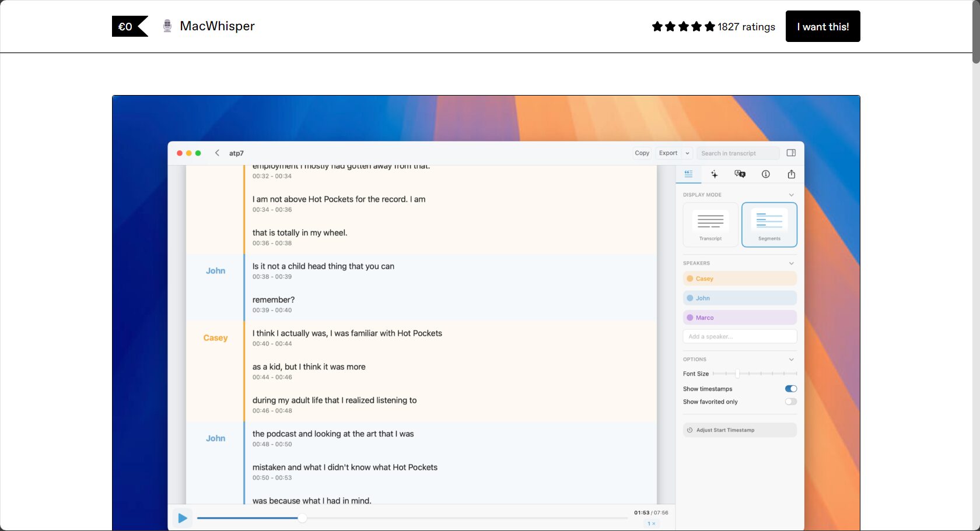Click the 01:53 / 07:56 time display

tap(651, 513)
